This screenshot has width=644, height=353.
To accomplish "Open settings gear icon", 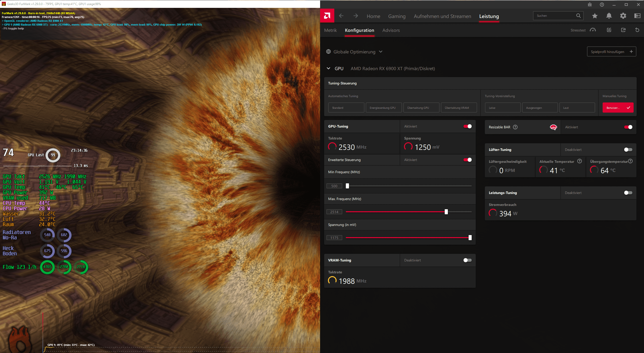I will [623, 16].
